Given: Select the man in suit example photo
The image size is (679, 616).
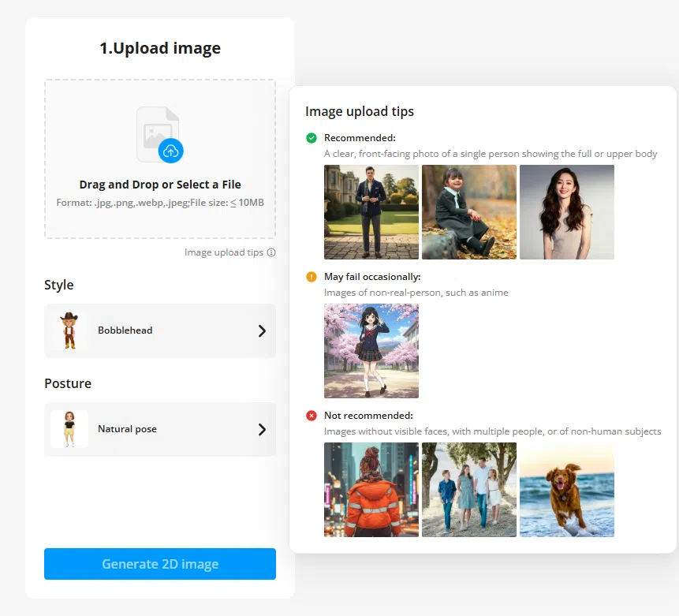Looking at the screenshot, I should [371, 212].
